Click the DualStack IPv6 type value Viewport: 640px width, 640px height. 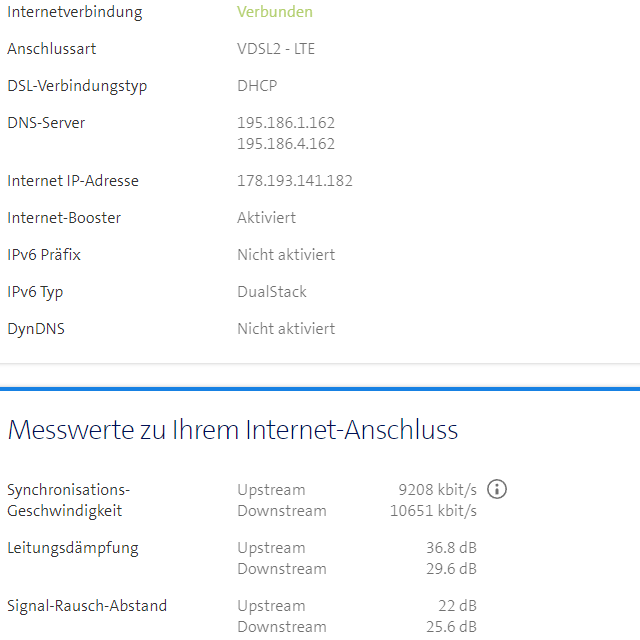pos(272,292)
